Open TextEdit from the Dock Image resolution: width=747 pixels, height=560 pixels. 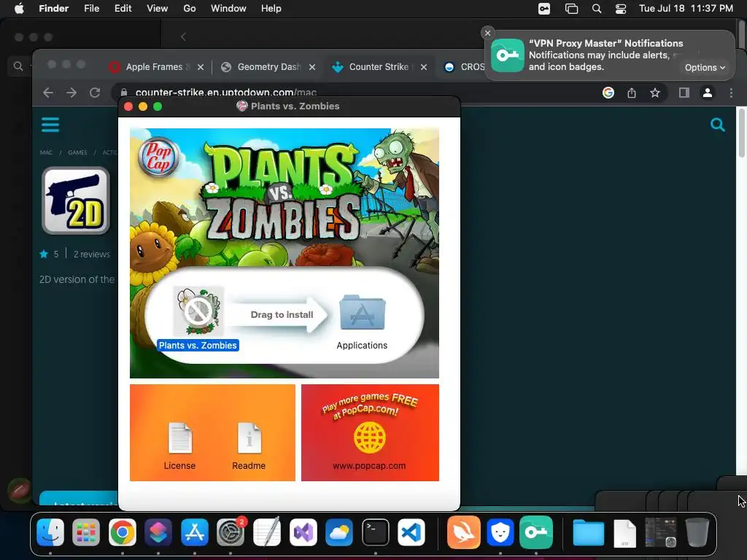click(x=267, y=532)
